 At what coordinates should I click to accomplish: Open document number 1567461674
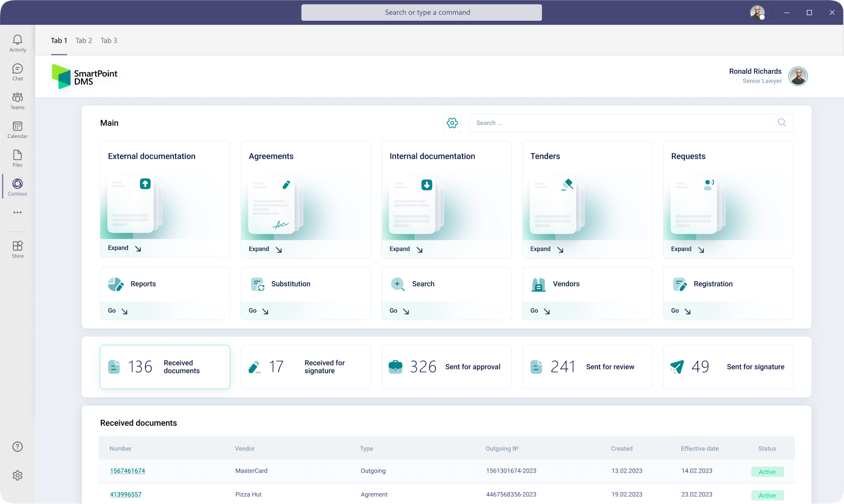(x=127, y=471)
